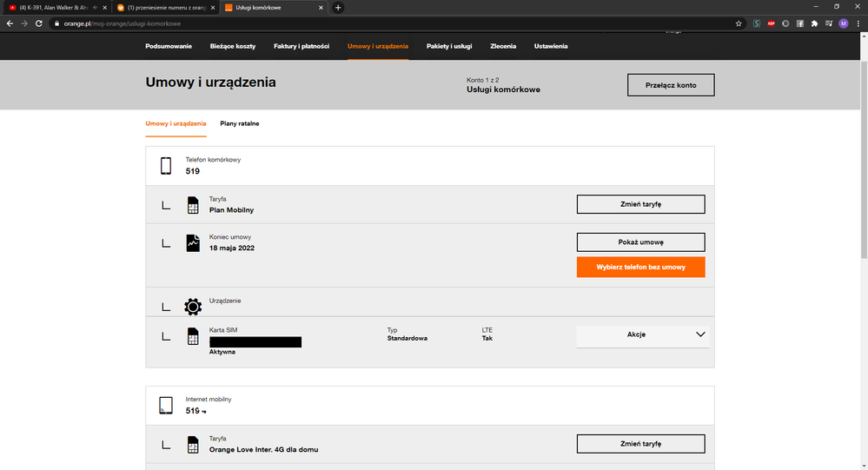Open the AdBlock Plus extension icon
The height and width of the screenshot is (470, 868).
tap(771, 23)
